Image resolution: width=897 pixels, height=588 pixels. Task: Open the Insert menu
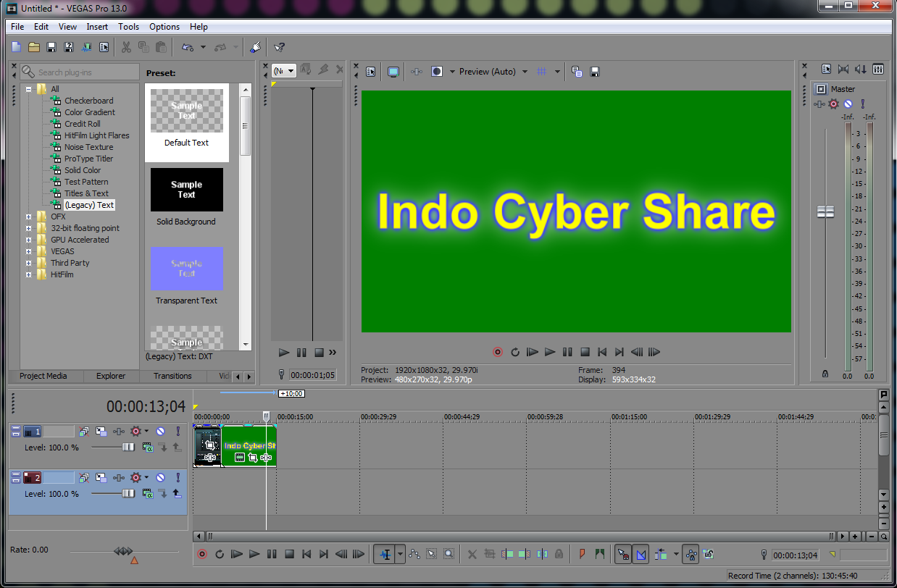pyautogui.click(x=97, y=27)
